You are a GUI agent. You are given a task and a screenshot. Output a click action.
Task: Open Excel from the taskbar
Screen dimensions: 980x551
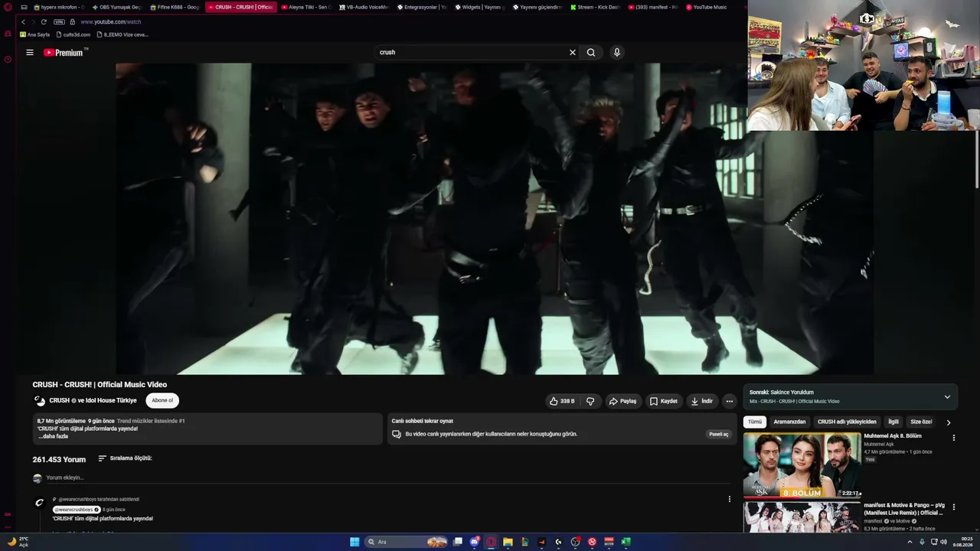[x=626, y=542]
